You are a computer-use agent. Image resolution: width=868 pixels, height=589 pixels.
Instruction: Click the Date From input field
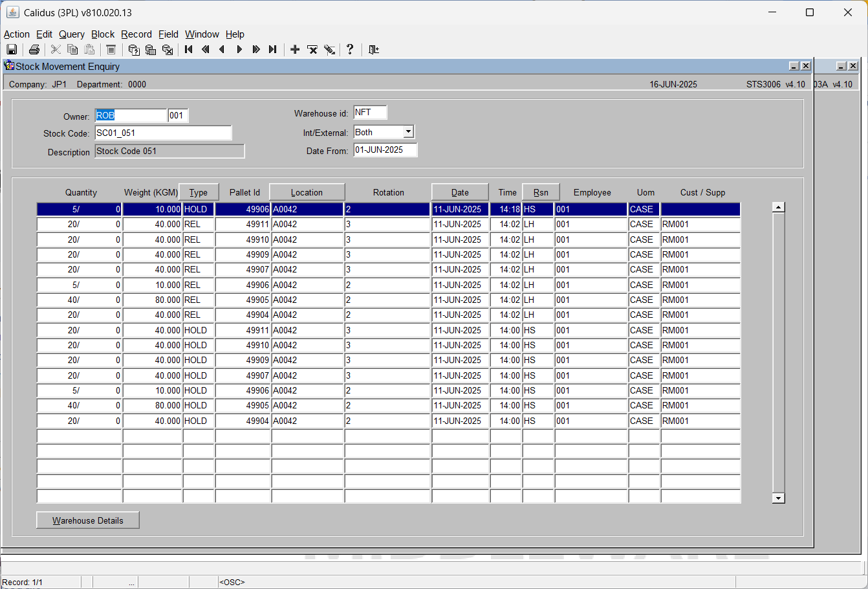click(x=385, y=150)
